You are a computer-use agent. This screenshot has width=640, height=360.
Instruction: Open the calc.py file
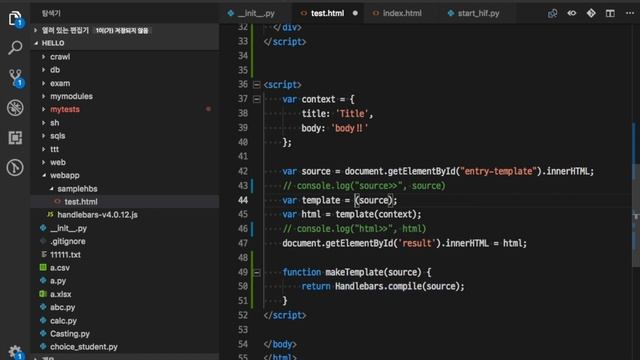tap(63, 320)
